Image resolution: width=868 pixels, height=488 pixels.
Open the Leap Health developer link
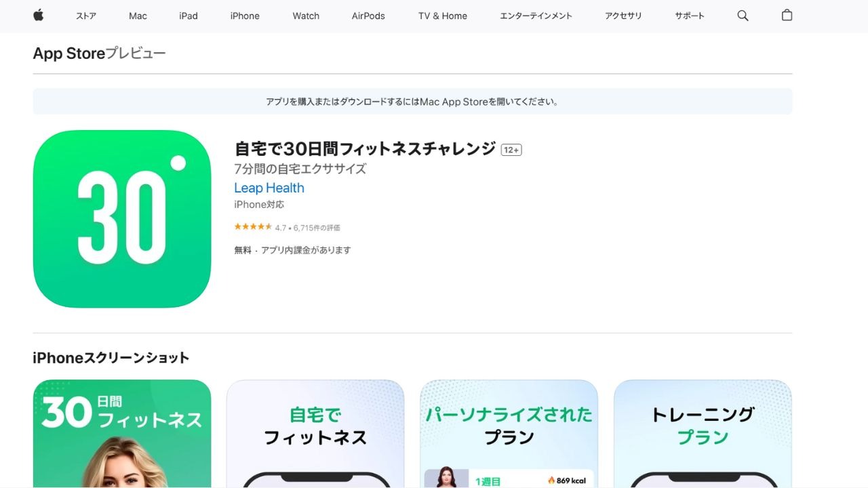[x=269, y=188]
